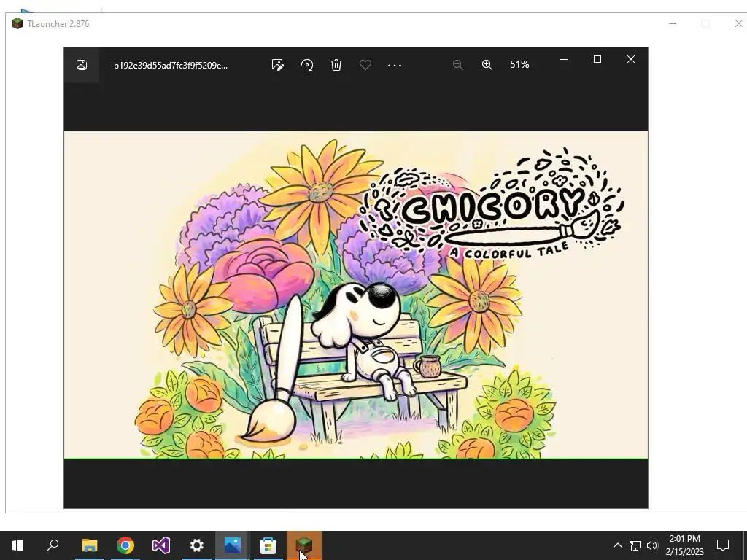This screenshot has width=747, height=560.
Task: Switch to the Photos app in taskbar
Action: click(x=233, y=545)
